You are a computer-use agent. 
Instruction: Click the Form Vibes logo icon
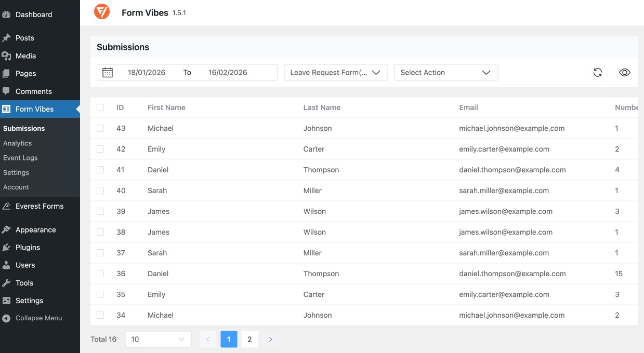(101, 11)
